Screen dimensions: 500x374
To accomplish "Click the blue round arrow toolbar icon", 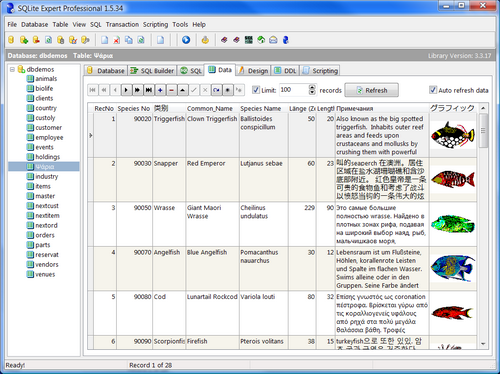I will (x=186, y=40).
